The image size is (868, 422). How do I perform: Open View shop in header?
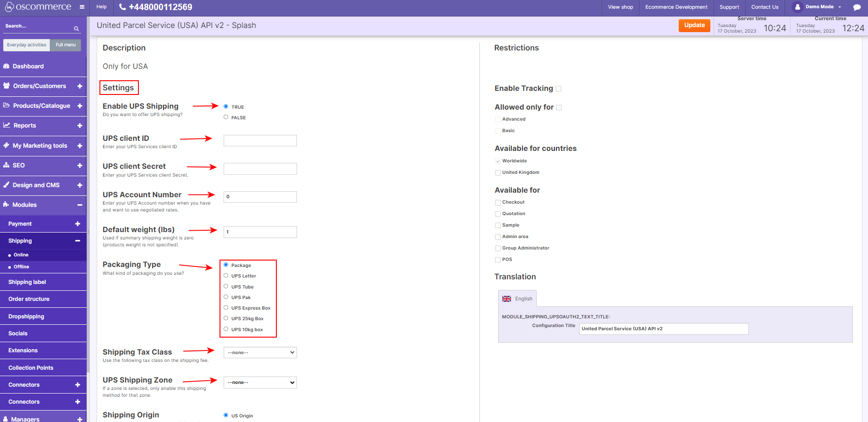[x=621, y=7]
